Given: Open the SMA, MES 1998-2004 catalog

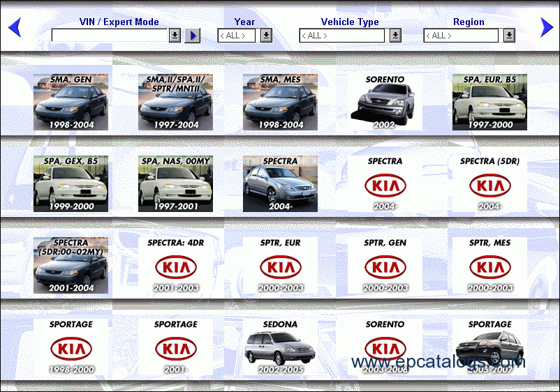Looking at the screenshot, I should coord(280,102).
